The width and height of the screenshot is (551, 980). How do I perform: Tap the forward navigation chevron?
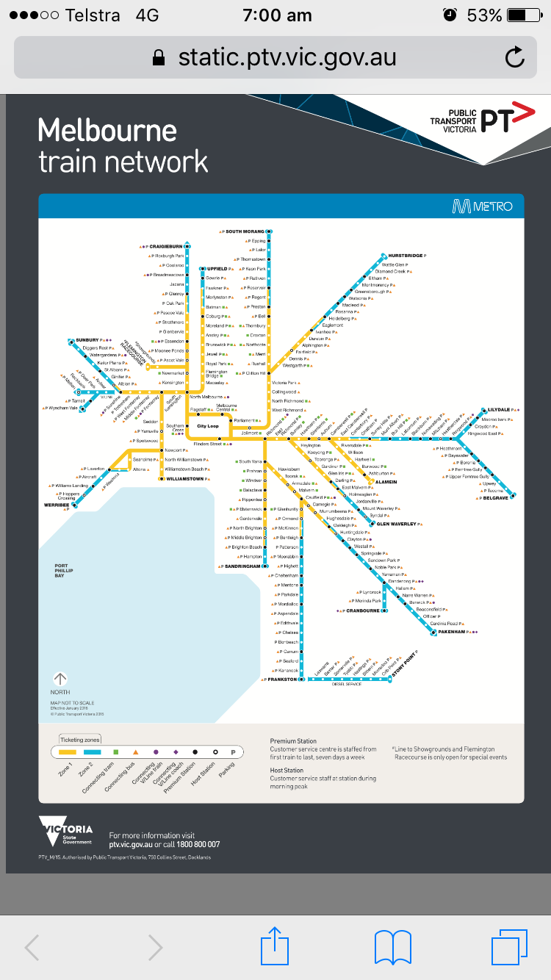[154, 947]
